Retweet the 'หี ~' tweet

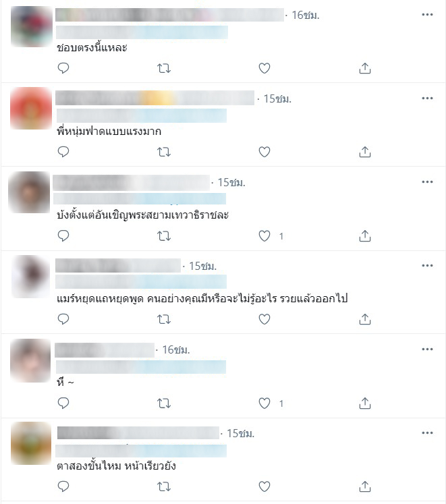pos(164,403)
